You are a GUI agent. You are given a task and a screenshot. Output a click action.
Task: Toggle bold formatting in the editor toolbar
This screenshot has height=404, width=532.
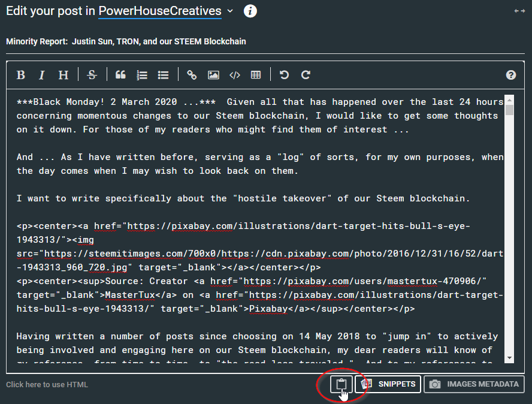(20, 75)
